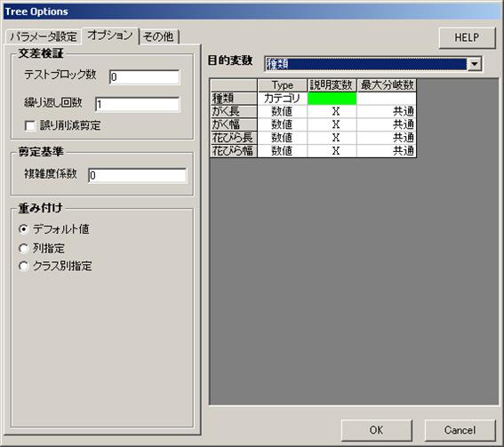
Task: Switch to the パラメータ設定 tab
Action: coord(43,36)
